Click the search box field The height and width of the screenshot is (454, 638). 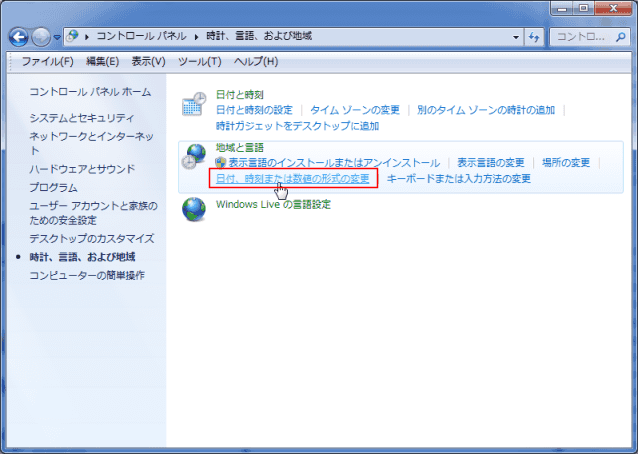[590, 37]
